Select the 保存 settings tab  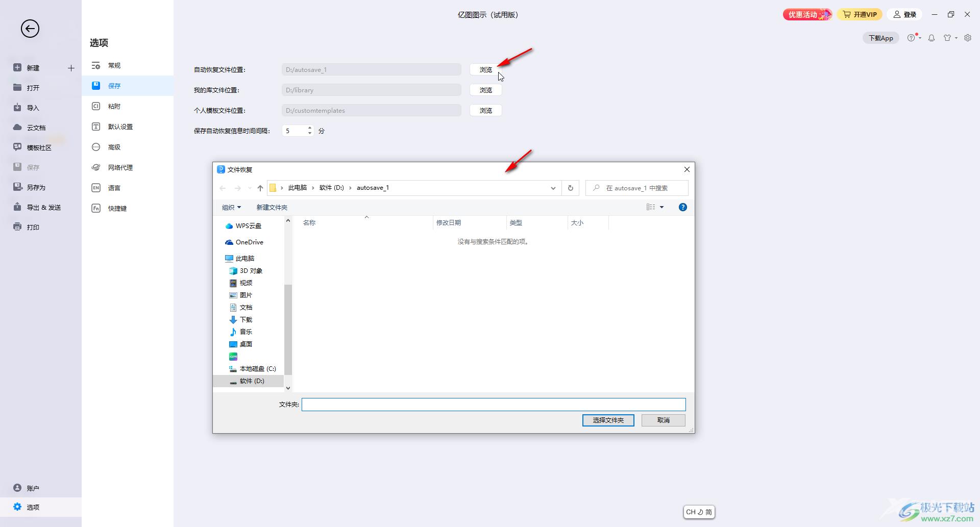pos(128,86)
